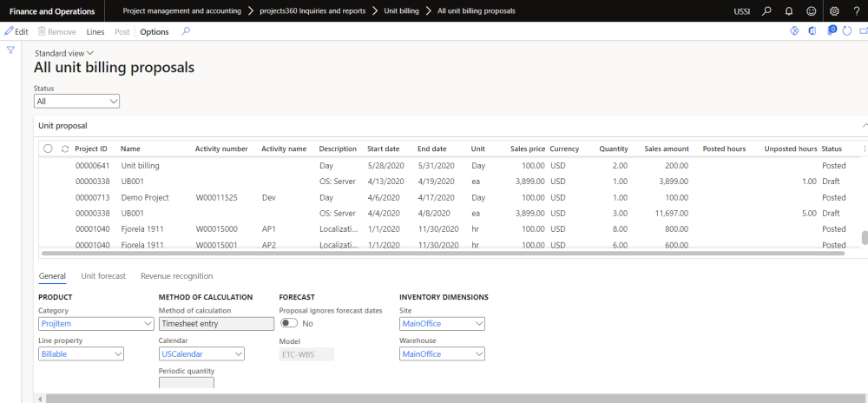868x403 pixels.
Task: Toggle Proposal ignores forecast dates switch
Action: click(287, 323)
